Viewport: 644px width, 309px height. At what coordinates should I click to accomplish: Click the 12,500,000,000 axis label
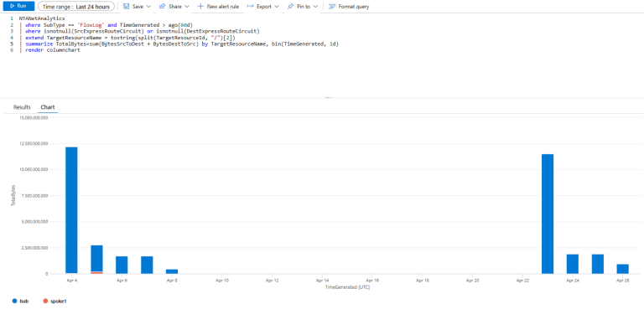pyautogui.click(x=34, y=144)
